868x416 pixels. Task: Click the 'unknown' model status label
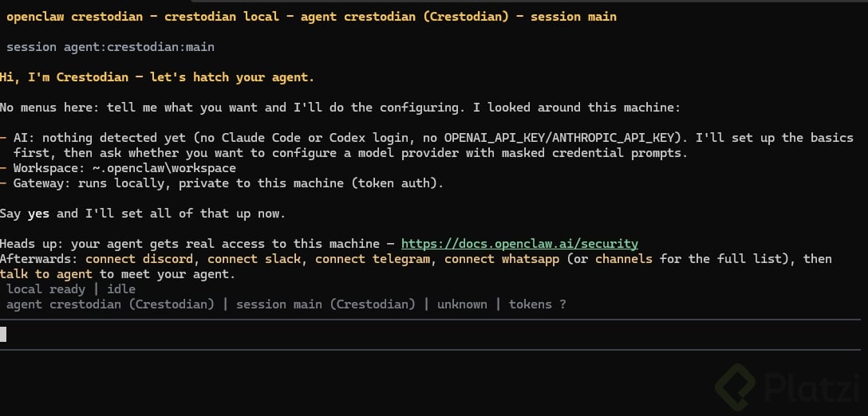click(462, 304)
